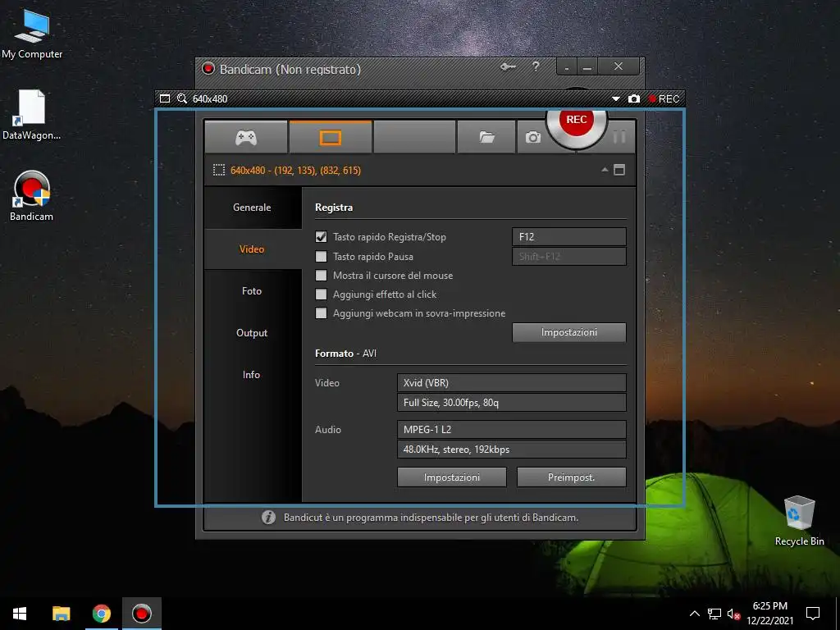Click the muted volume icon in tray
The image size is (840, 630).
pyautogui.click(x=733, y=614)
